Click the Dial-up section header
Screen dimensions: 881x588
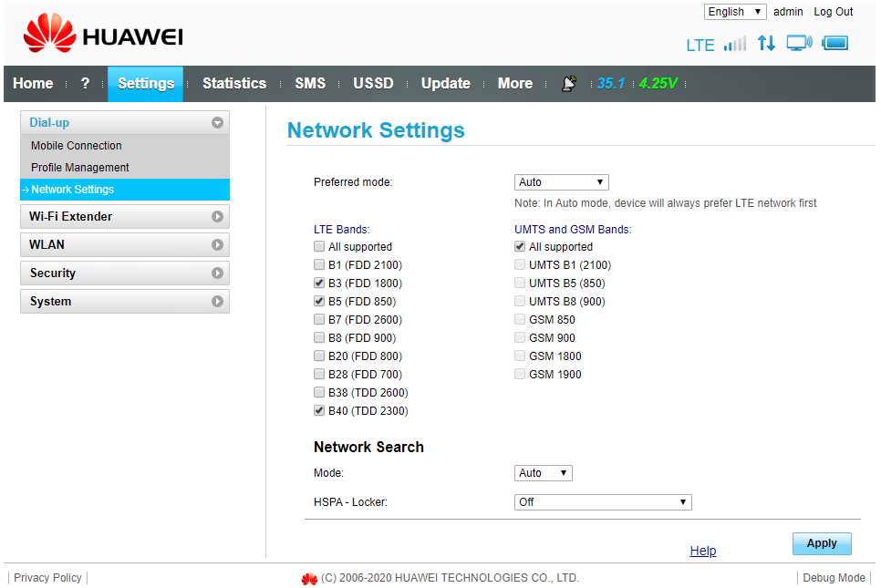(x=125, y=122)
